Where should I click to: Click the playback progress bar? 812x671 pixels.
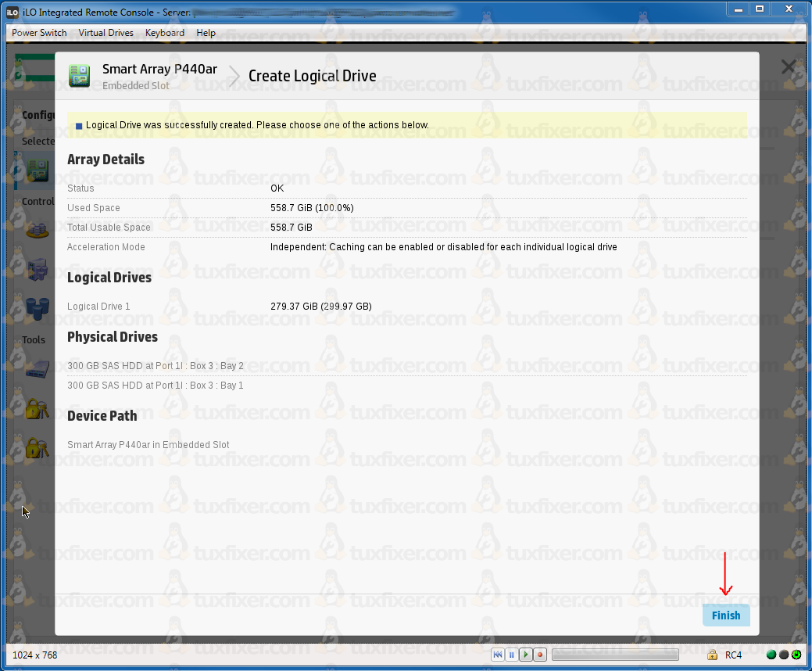tap(614, 655)
